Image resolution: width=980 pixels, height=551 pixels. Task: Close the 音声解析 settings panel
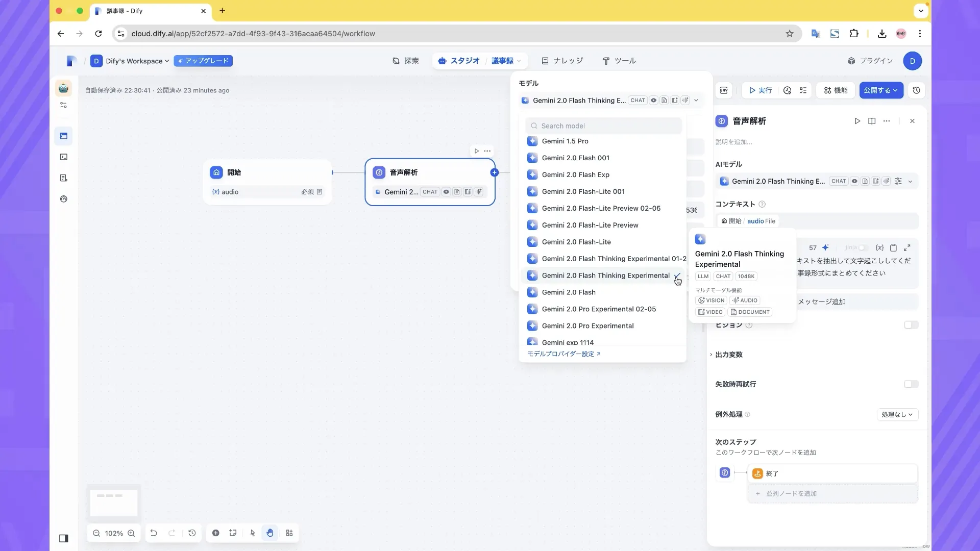912,121
